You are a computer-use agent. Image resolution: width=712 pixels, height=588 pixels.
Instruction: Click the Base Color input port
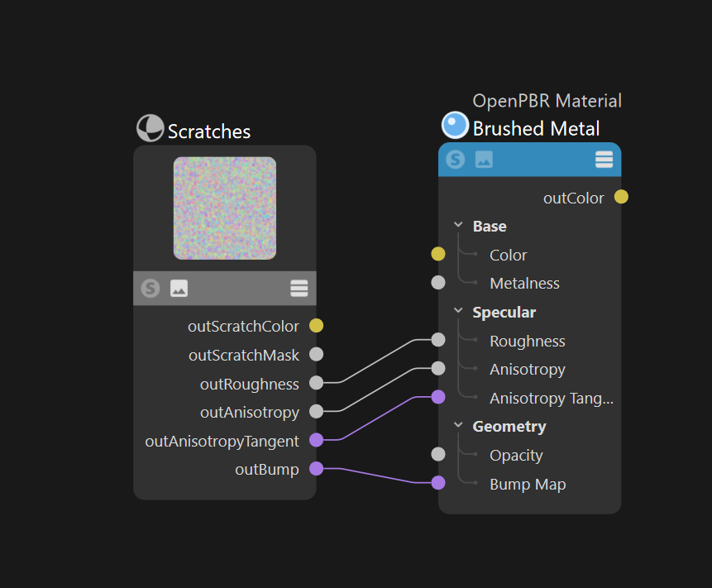[x=438, y=254]
